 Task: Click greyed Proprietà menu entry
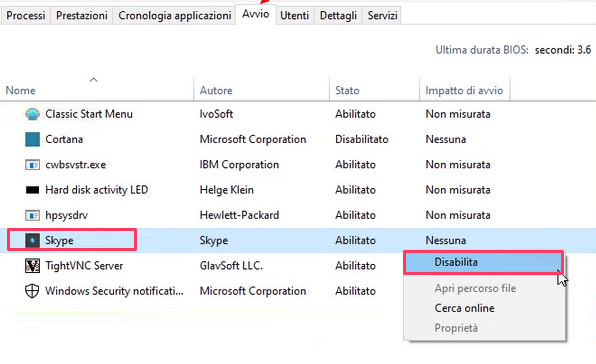[x=456, y=328]
